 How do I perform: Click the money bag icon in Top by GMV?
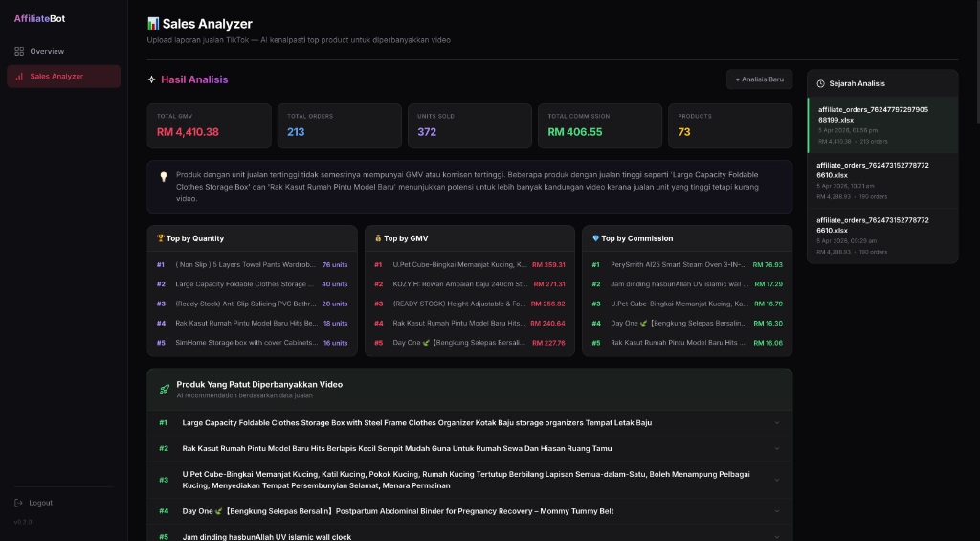coord(378,238)
